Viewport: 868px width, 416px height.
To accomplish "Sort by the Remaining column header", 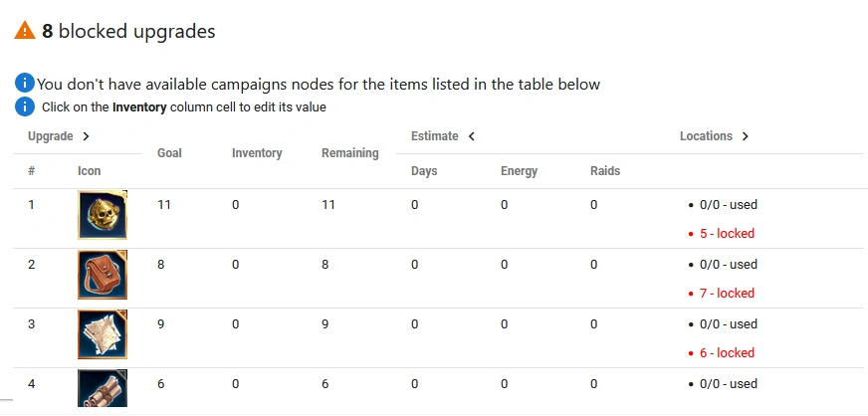I will point(349,153).
